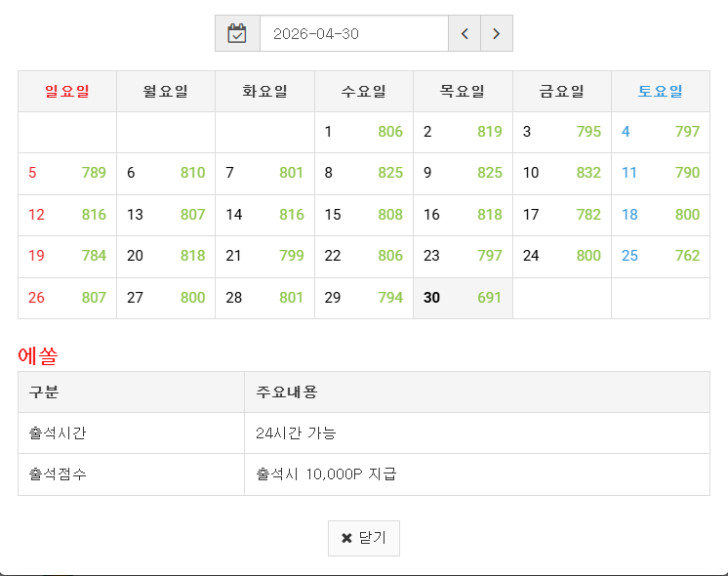The height and width of the screenshot is (576, 728).
Task: Click the calendar icon beside date field
Action: click(237, 33)
